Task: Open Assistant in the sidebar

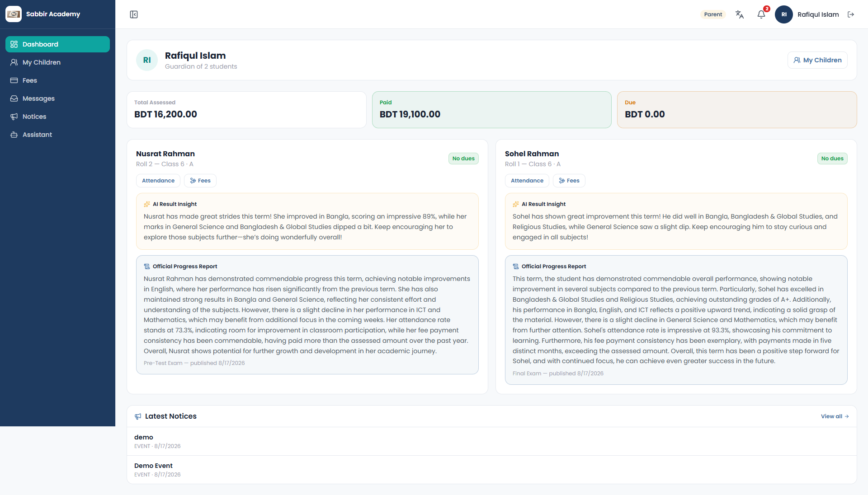Action: click(57, 135)
